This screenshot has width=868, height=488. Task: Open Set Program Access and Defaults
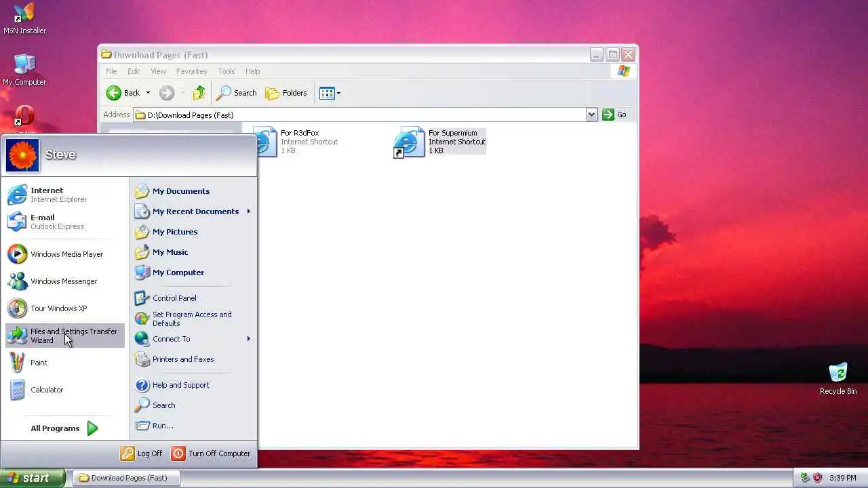pyautogui.click(x=193, y=319)
